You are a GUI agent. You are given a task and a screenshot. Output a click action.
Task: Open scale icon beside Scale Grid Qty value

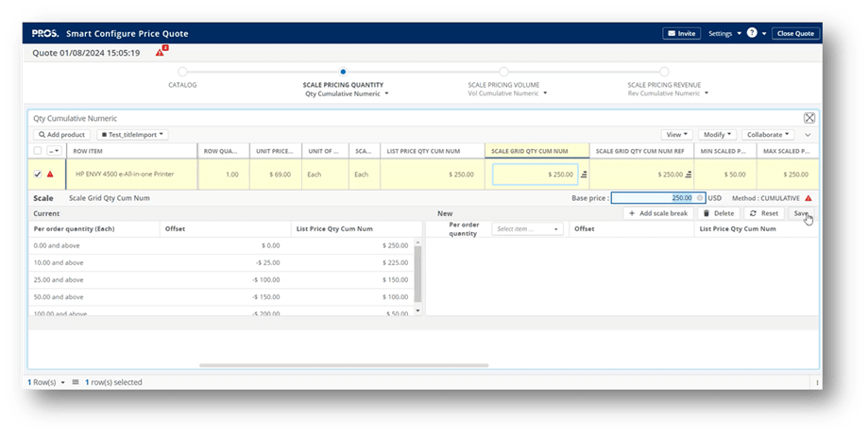[584, 175]
